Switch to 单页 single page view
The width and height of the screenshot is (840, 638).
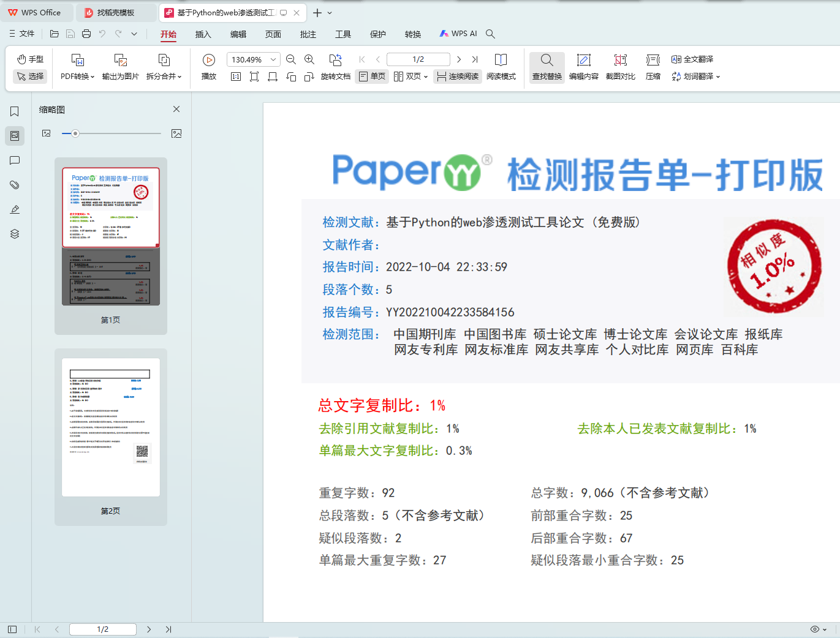372,77
